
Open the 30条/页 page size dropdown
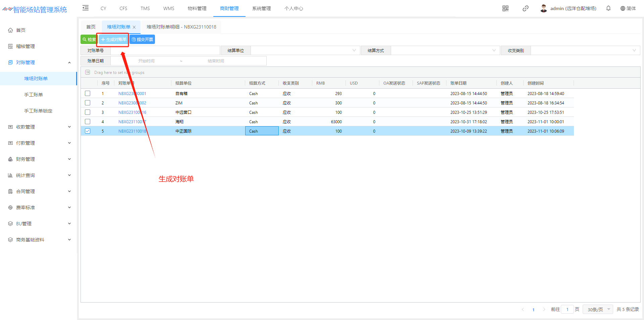(x=598, y=309)
